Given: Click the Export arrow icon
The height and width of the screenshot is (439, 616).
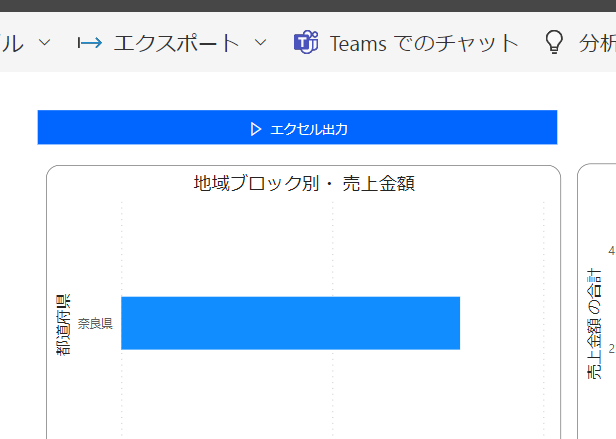Looking at the screenshot, I should (x=90, y=43).
